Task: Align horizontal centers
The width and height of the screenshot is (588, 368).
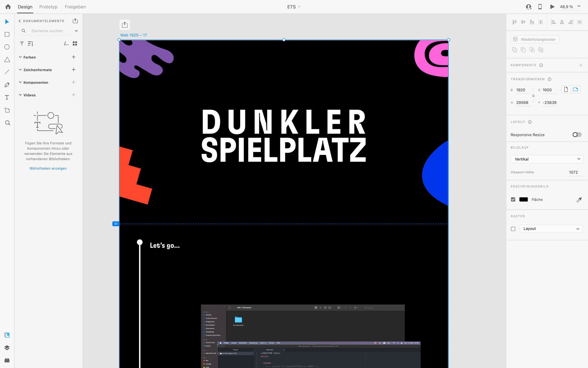Action: coord(562,22)
